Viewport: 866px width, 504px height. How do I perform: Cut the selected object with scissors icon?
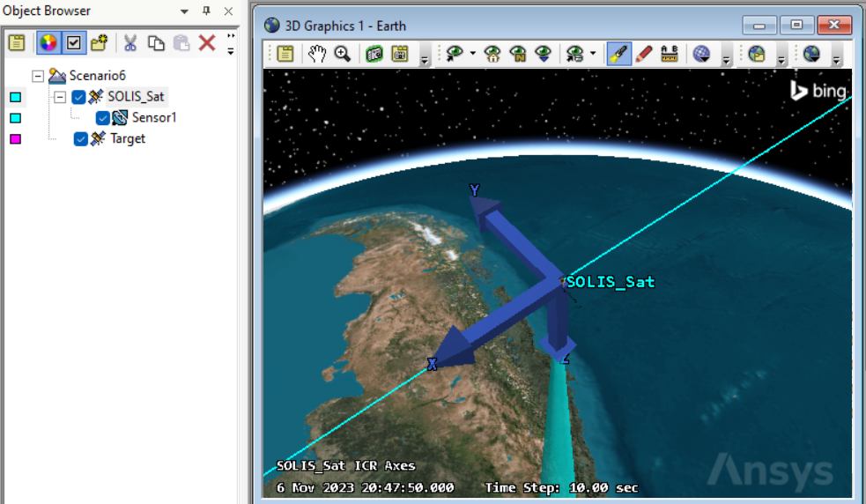pyautogui.click(x=130, y=43)
